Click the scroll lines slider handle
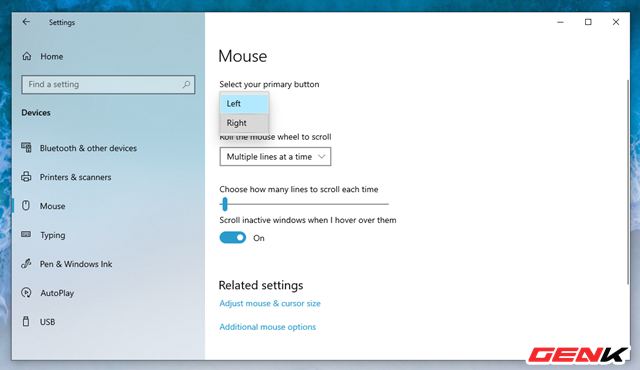640x370 pixels. (224, 204)
